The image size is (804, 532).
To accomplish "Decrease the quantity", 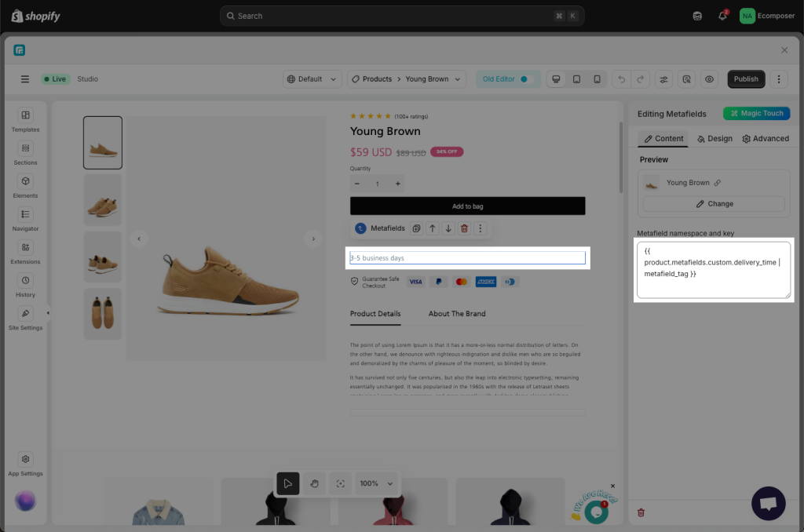I will 357,184.
